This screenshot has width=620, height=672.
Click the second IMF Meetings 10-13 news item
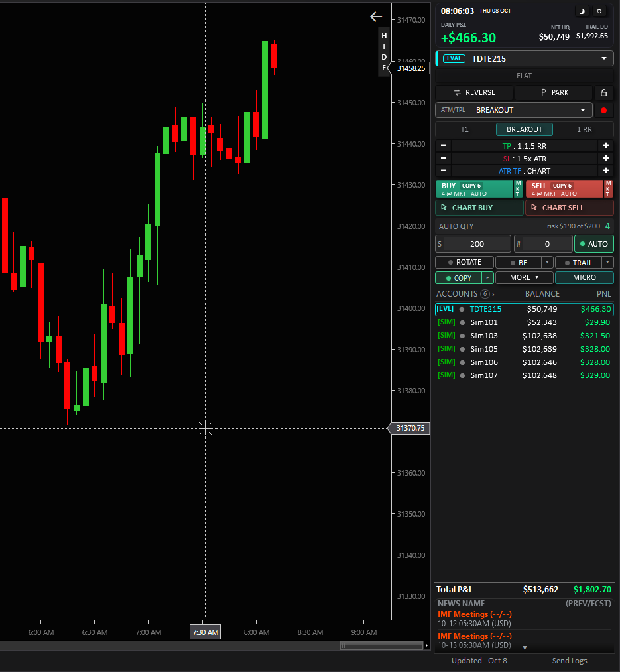tap(524, 640)
